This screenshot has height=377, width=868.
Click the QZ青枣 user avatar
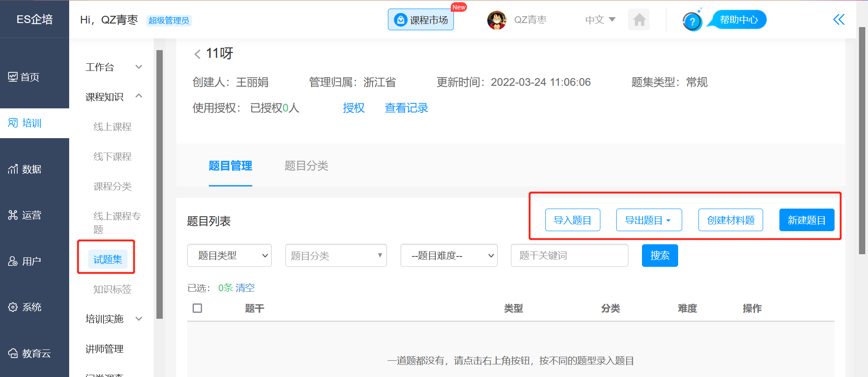coord(496,20)
